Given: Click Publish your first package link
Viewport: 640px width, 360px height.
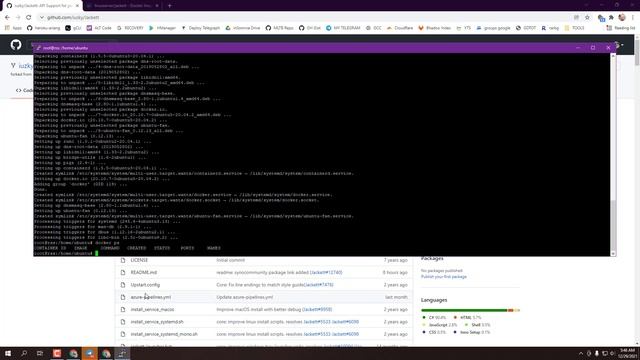Looking at the screenshot, I should click(444, 277).
